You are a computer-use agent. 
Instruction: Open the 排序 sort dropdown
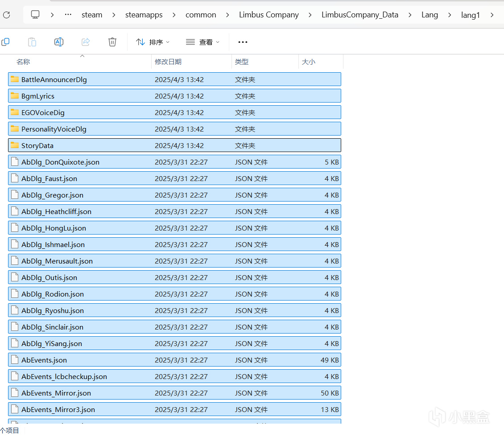153,42
